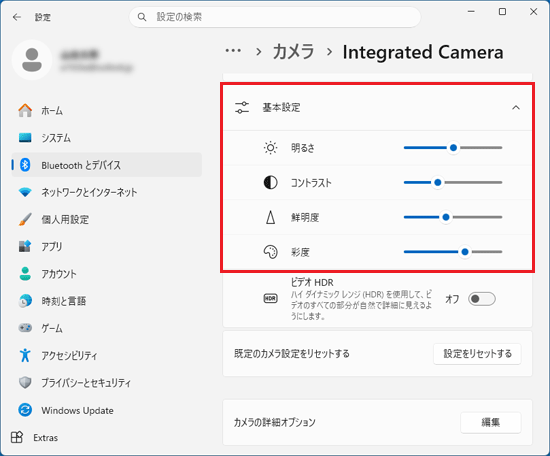
Task: Click the HDR icon
Action: [270, 299]
